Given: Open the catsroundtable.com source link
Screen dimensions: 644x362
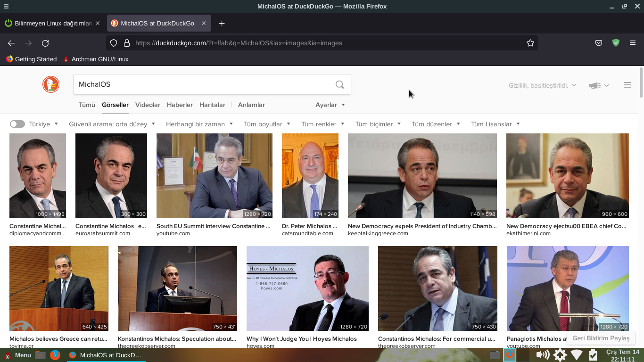Looking at the screenshot, I should click(307, 233).
